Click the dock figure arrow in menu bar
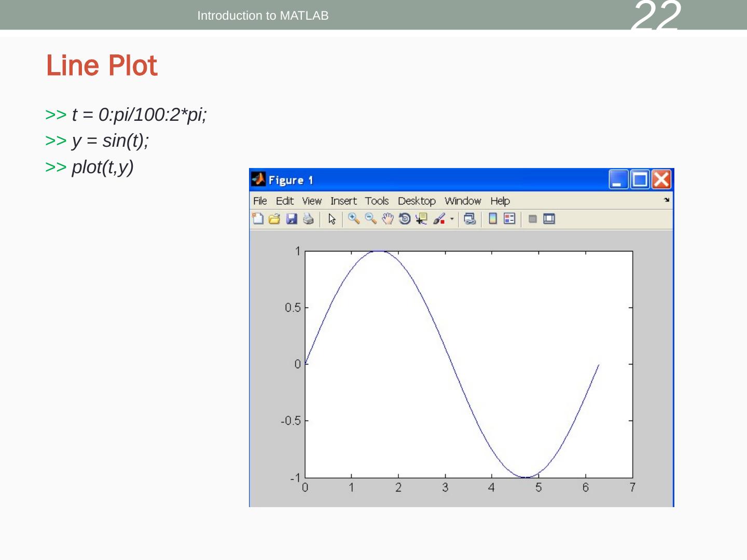This screenshot has height=560, width=747. pyautogui.click(x=667, y=200)
